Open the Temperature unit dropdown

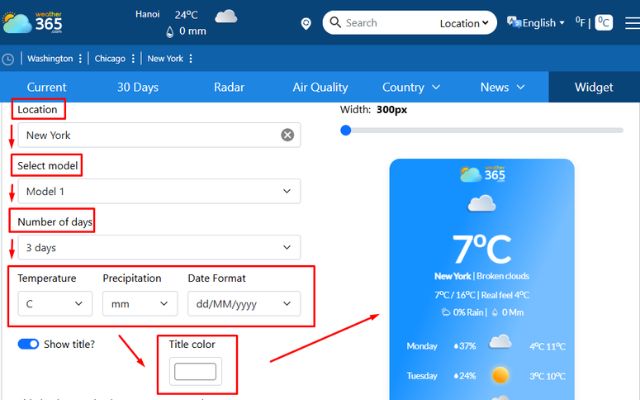[55, 304]
